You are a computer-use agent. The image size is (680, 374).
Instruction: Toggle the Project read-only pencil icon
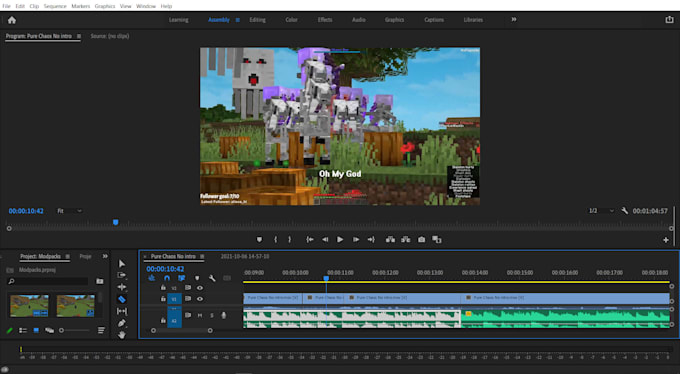point(10,331)
